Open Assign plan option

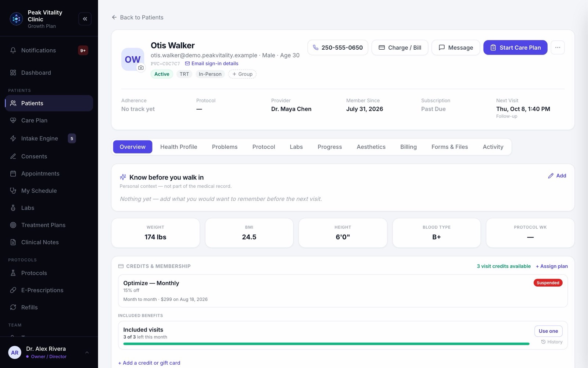552,266
